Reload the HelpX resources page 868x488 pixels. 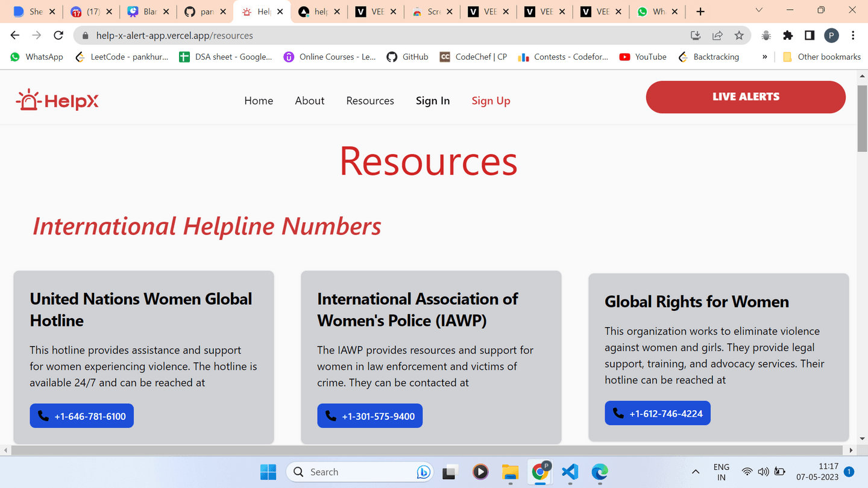[x=58, y=36]
